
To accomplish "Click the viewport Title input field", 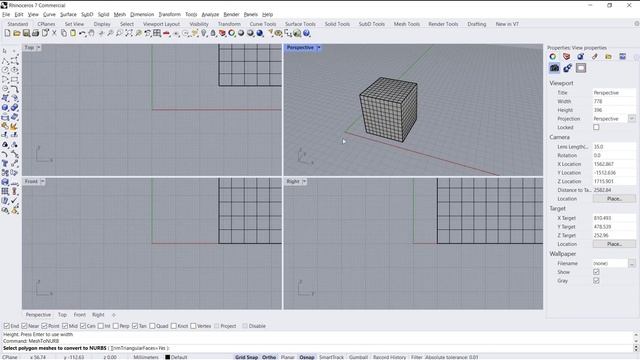I will coord(614,93).
